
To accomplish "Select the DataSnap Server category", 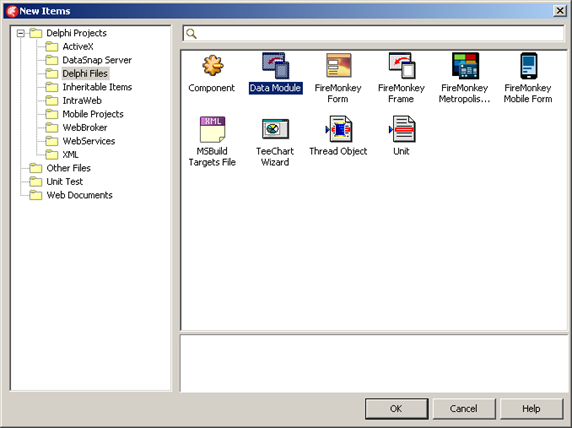I will [97, 60].
